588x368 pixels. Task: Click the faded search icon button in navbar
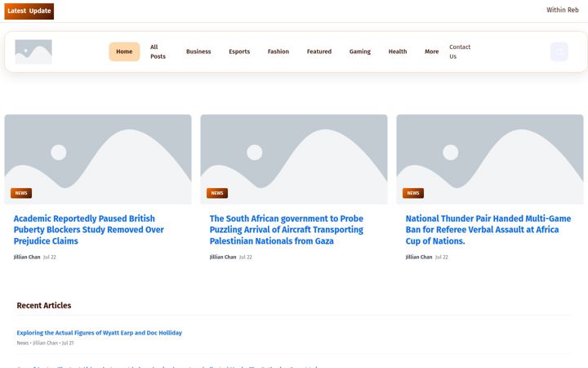point(559,52)
